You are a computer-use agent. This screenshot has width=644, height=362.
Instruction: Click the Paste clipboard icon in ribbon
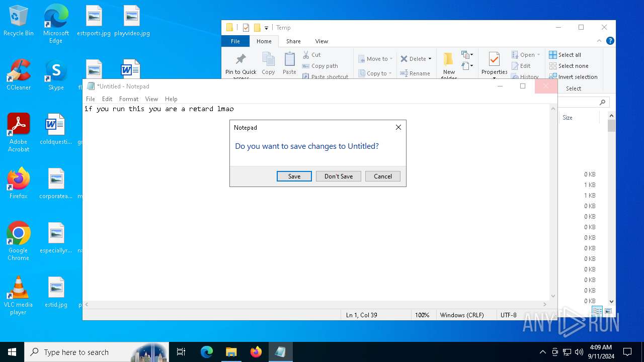coord(289,59)
